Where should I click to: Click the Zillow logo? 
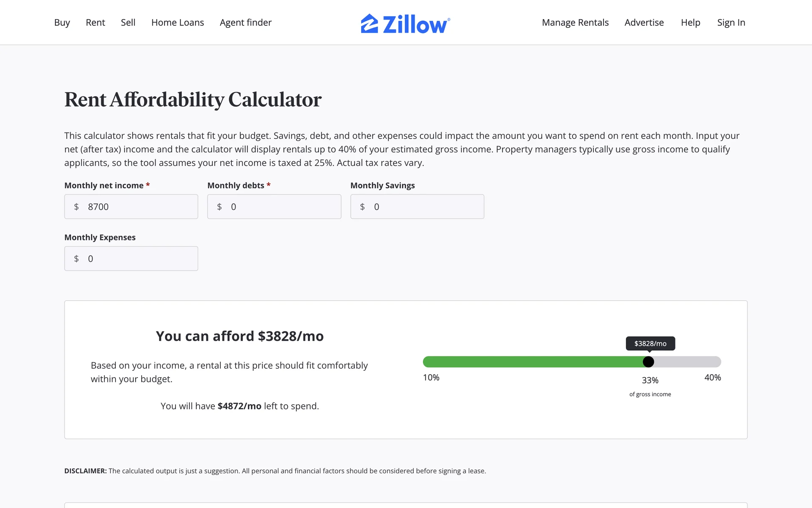point(405,23)
